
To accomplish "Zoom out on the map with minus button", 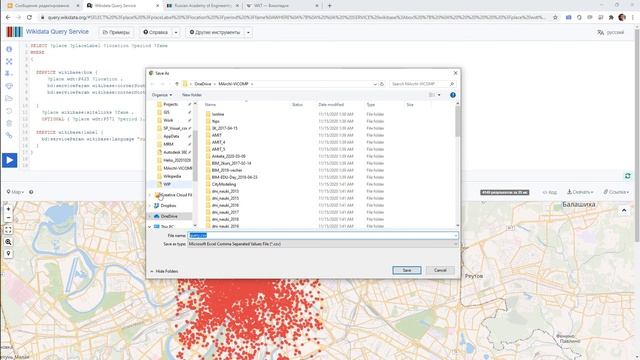I will (8, 218).
